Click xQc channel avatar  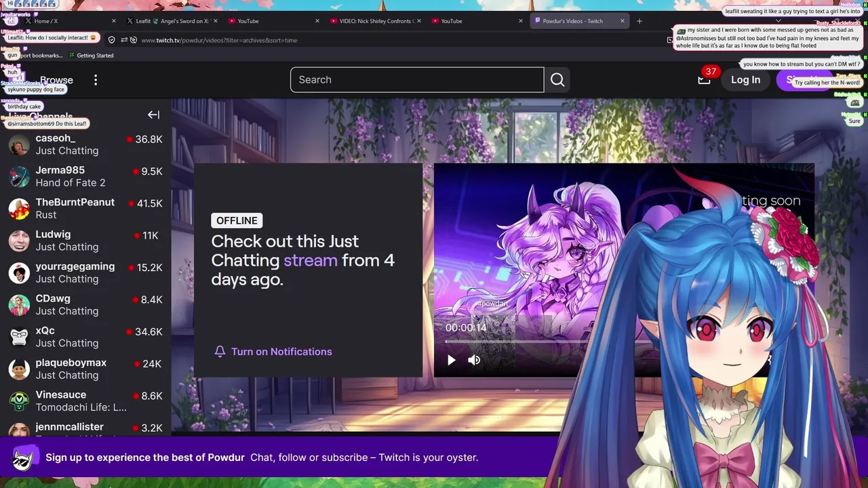[19, 337]
